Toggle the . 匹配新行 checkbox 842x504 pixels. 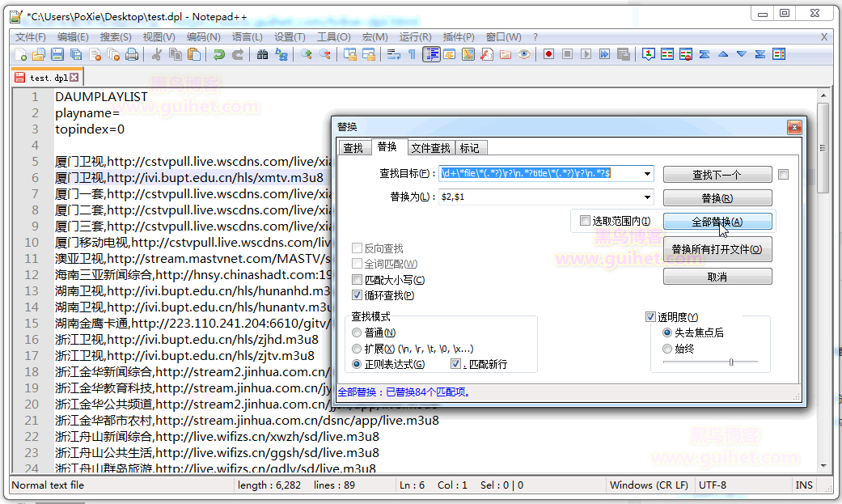pos(456,364)
